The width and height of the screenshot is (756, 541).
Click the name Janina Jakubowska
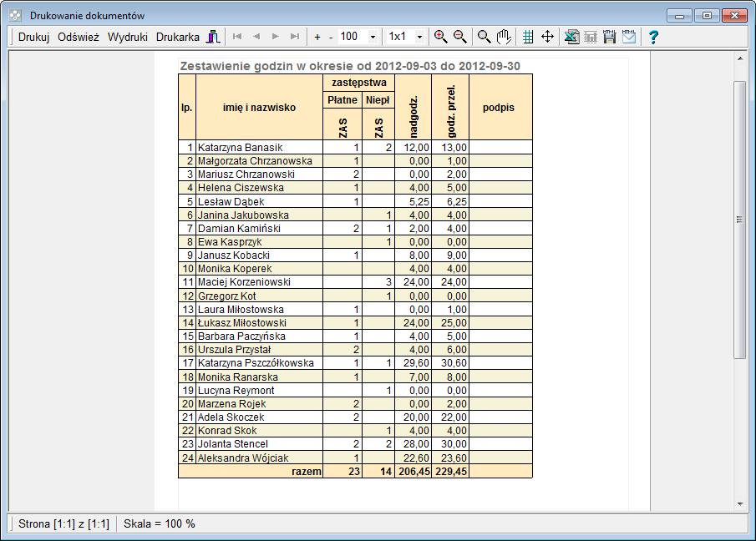[243, 215]
